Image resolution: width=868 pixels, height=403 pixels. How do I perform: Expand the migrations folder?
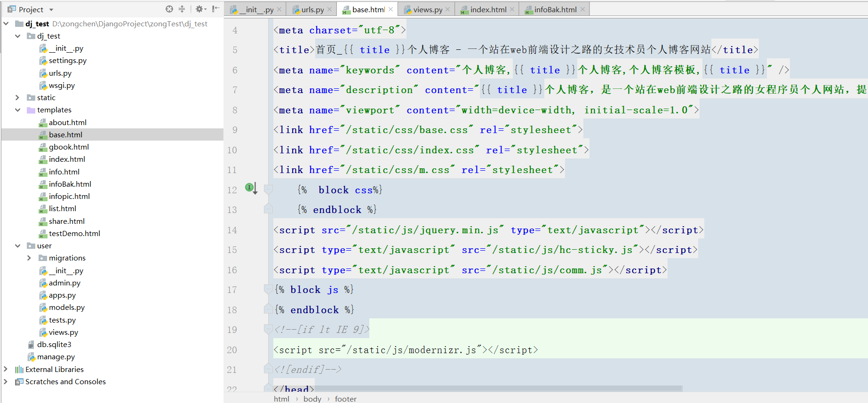tap(29, 258)
